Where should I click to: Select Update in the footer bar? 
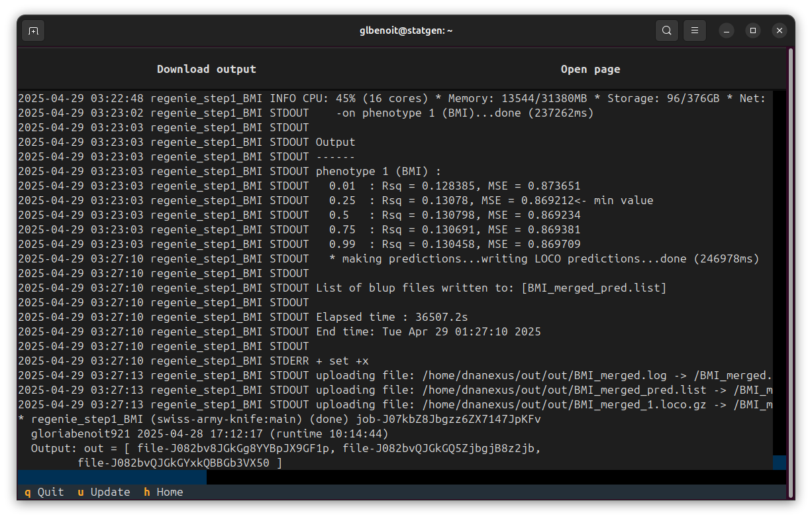point(104,492)
